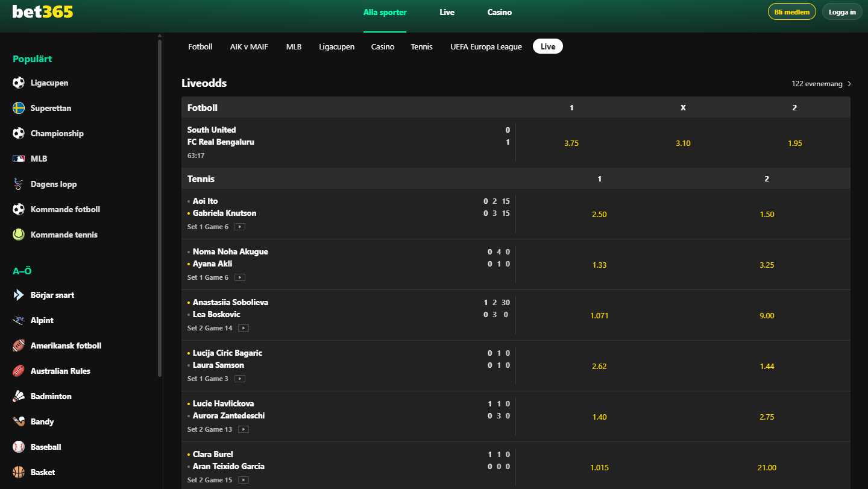
Task: Select the Tennis category pill
Action: [422, 46]
